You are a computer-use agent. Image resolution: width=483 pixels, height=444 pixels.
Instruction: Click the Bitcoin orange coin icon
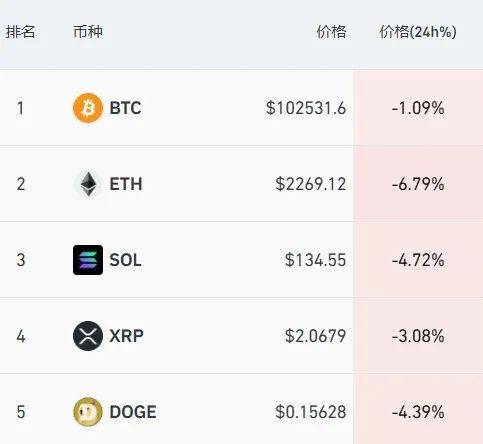tap(88, 108)
